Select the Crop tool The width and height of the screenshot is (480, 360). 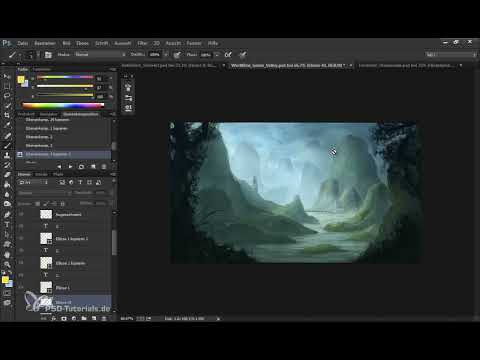[x=7, y=115]
